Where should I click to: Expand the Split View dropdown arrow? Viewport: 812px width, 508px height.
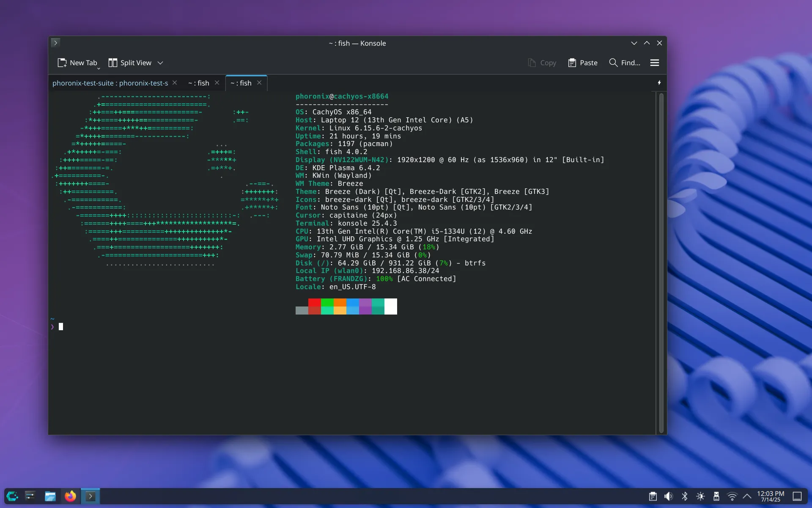tap(160, 63)
